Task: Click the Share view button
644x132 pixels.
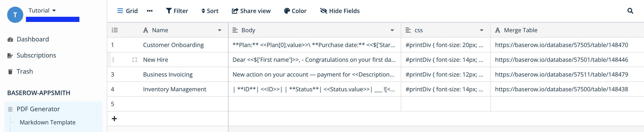Action: [x=251, y=11]
